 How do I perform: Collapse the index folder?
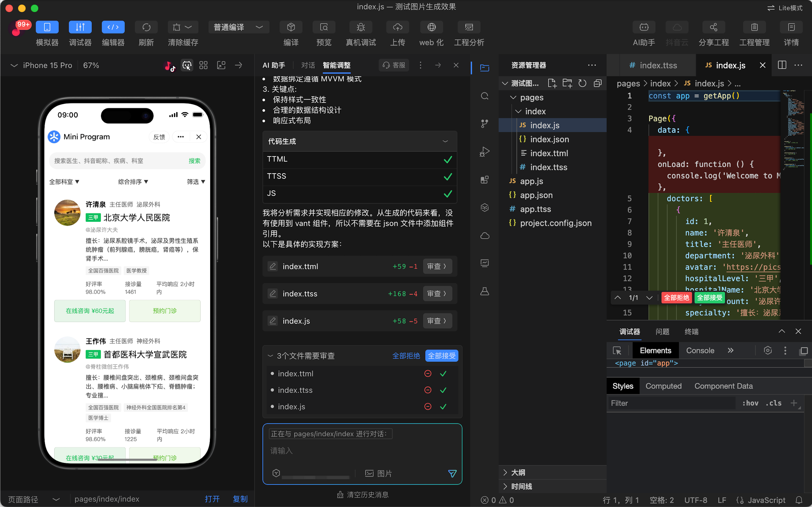tap(518, 111)
